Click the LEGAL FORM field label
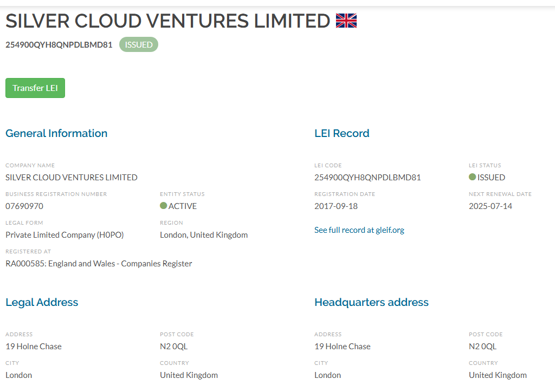Image resolution: width=555 pixels, height=392 pixels. 24,223
